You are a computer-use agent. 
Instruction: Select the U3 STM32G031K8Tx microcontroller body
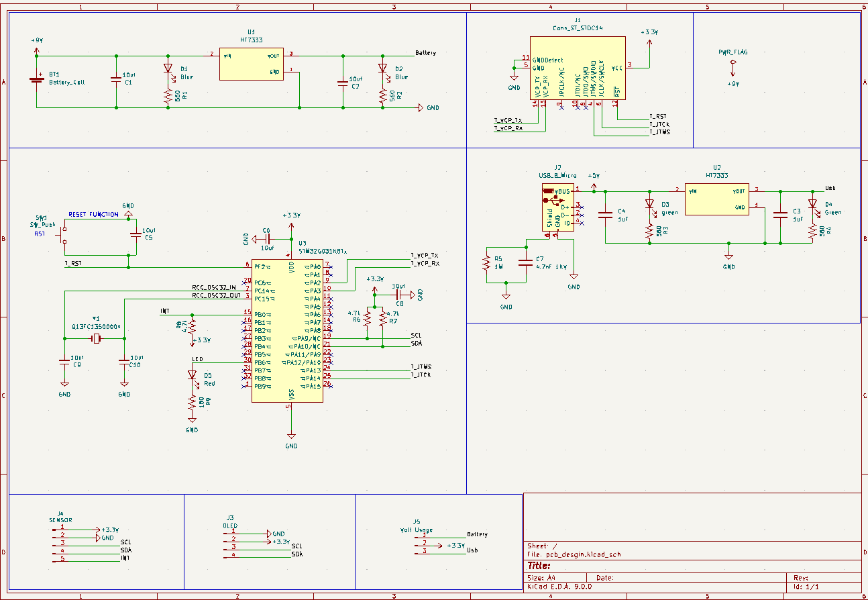click(x=288, y=330)
